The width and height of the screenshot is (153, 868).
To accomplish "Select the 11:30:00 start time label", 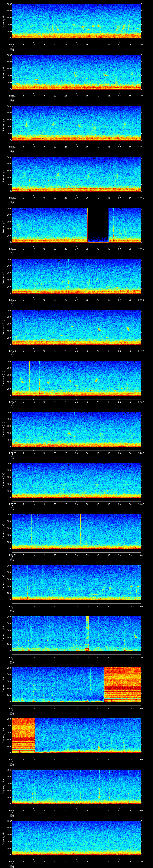I will click(12, 861).
